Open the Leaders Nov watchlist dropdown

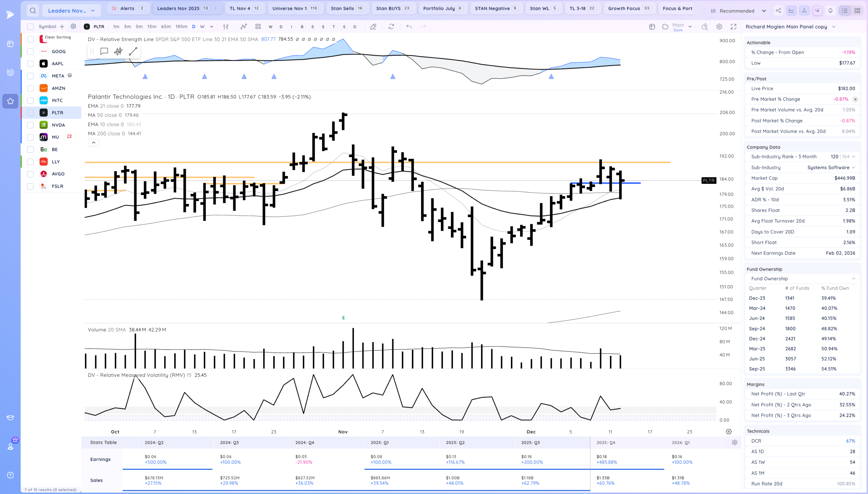(72, 11)
